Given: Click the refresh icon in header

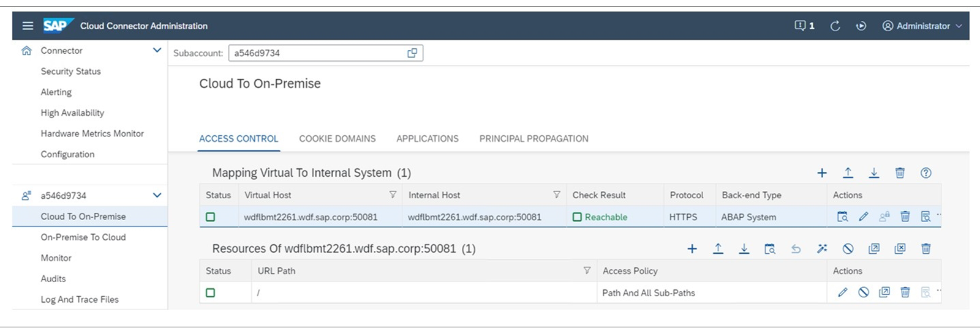Looking at the screenshot, I should click(x=835, y=26).
